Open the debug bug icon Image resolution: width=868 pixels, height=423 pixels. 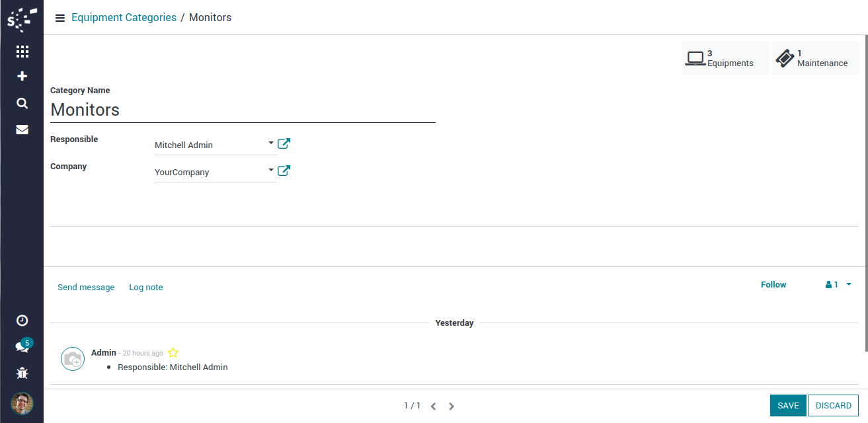point(22,373)
